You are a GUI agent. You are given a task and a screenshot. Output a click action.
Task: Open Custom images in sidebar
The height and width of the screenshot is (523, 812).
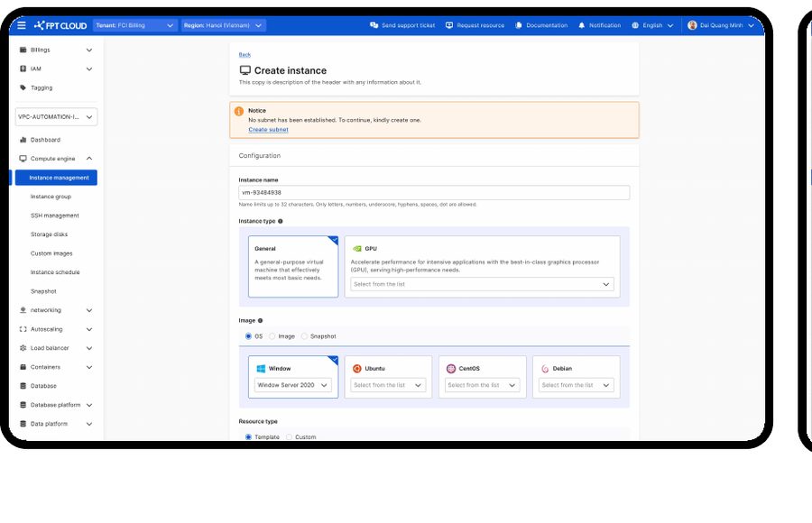(51, 253)
